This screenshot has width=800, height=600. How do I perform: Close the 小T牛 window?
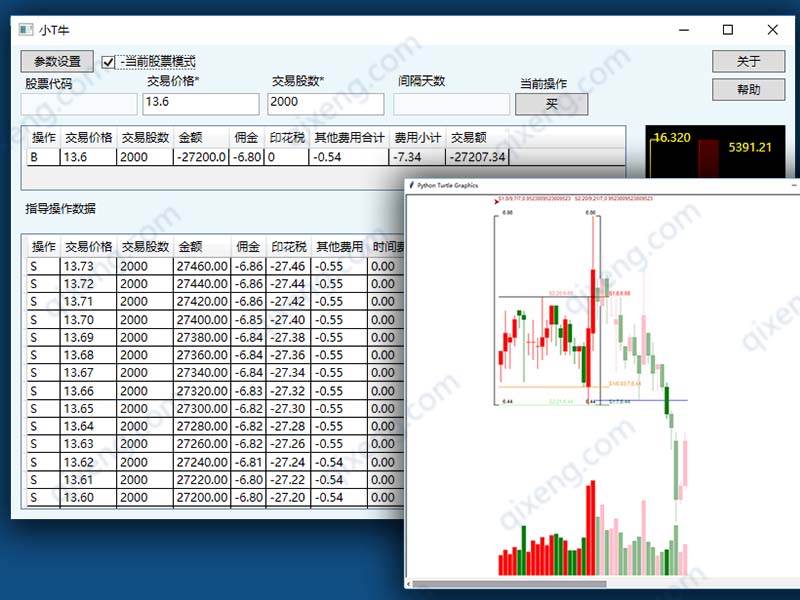point(773,30)
